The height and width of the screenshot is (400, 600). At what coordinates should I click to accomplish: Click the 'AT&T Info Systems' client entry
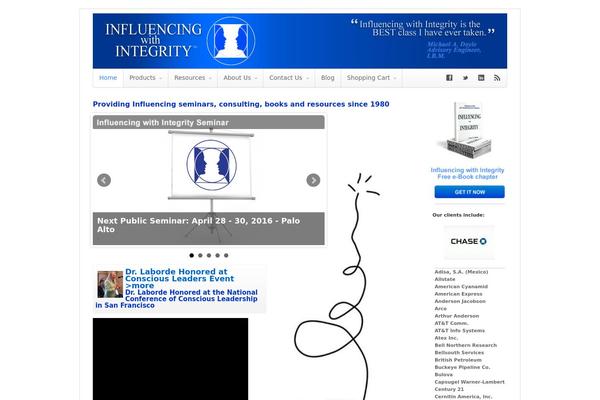point(459,331)
